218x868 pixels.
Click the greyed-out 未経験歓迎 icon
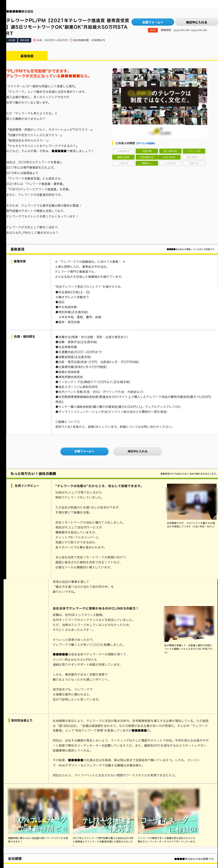(x=123, y=151)
